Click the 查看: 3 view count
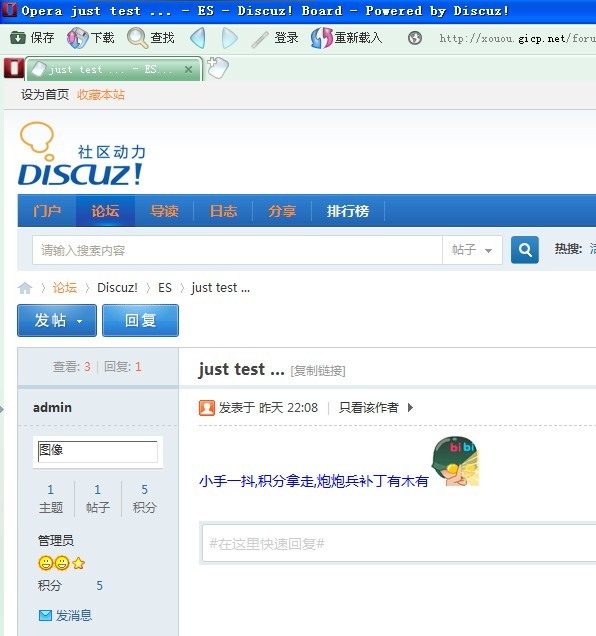The image size is (596, 636). (71, 367)
